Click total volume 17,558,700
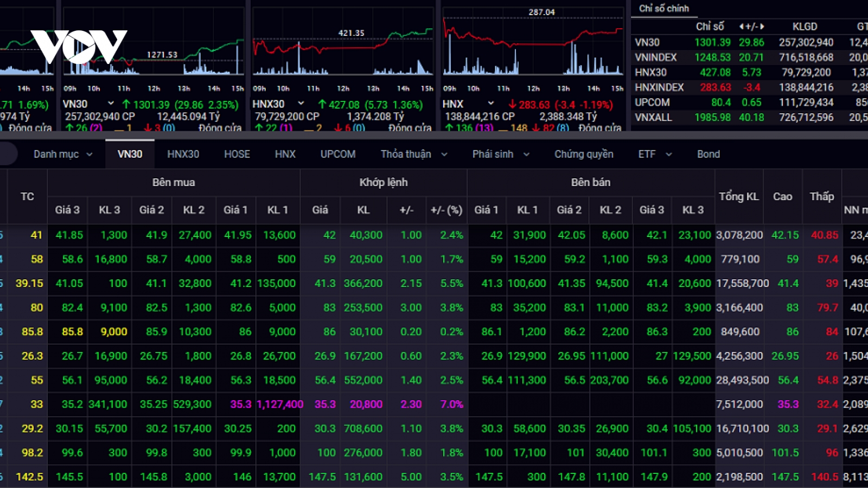Image resolution: width=868 pixels, height=488 pixels. pos(742,284)
